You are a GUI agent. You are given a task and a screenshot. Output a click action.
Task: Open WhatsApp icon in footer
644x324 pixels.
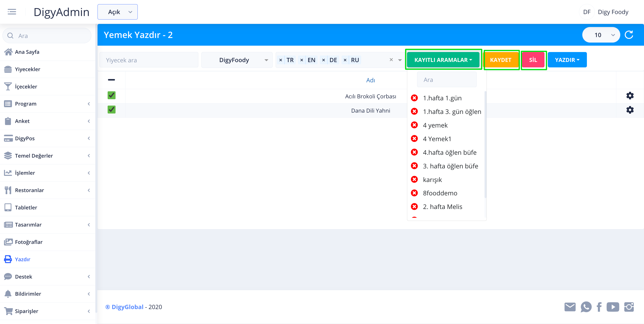(586, 307)
